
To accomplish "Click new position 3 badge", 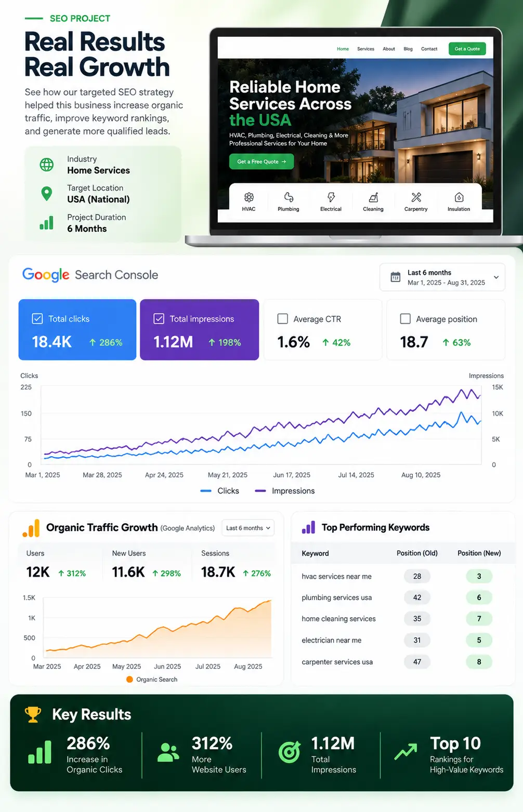I will click(479, 576).
